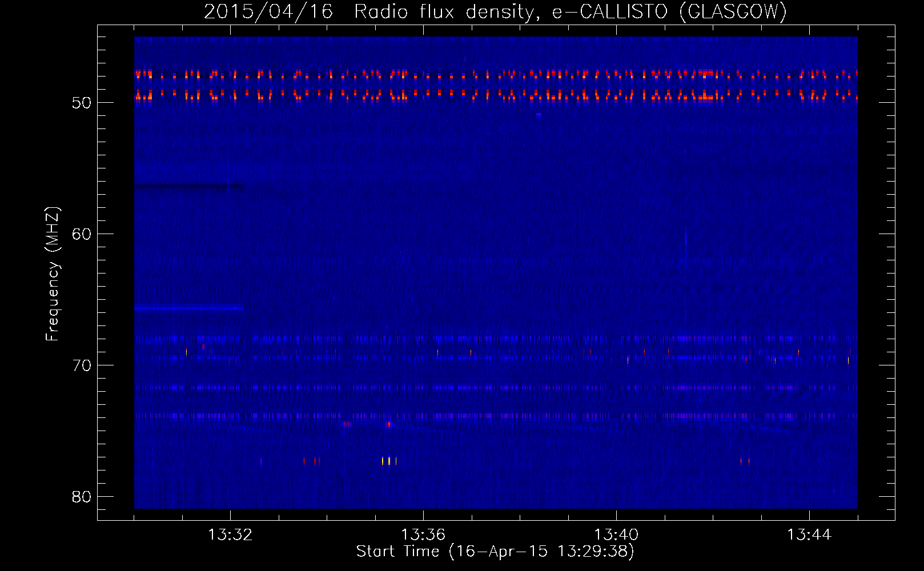Click the "Start Time (16-Apr-15 13:29:38)" axis label
Screen dimensions: 924x571
point(495,552)
